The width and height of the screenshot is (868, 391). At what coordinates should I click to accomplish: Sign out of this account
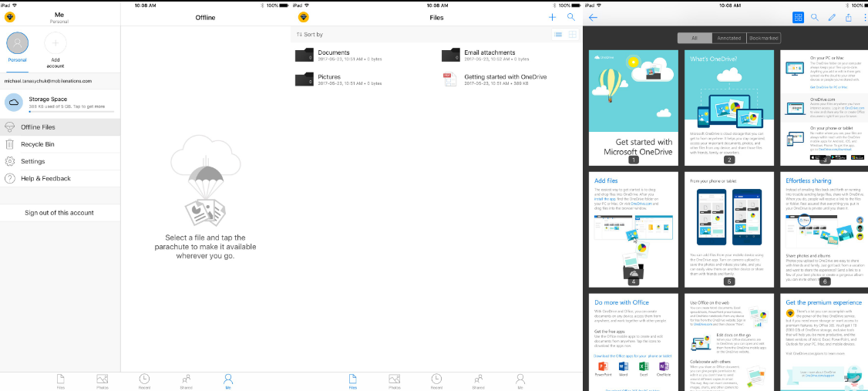pyautogui.click(x=60, y=213)
